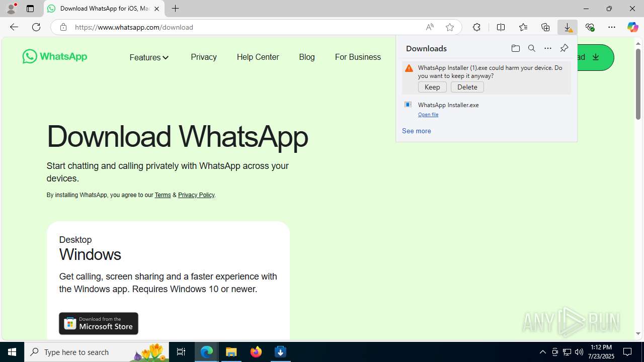Click the green Download button
The width and height of the screenshot is (644, 362).
(595, 57)
